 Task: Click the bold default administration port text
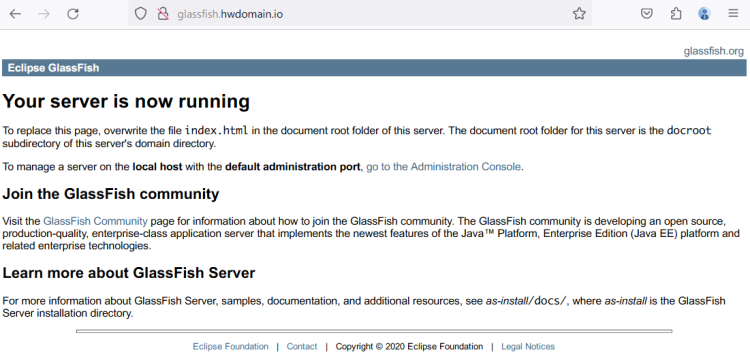click(292, 167)
